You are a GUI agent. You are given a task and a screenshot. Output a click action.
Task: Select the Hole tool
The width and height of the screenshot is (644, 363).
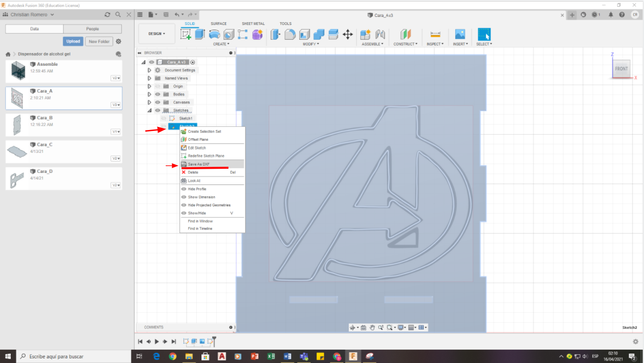click(229, 34)
